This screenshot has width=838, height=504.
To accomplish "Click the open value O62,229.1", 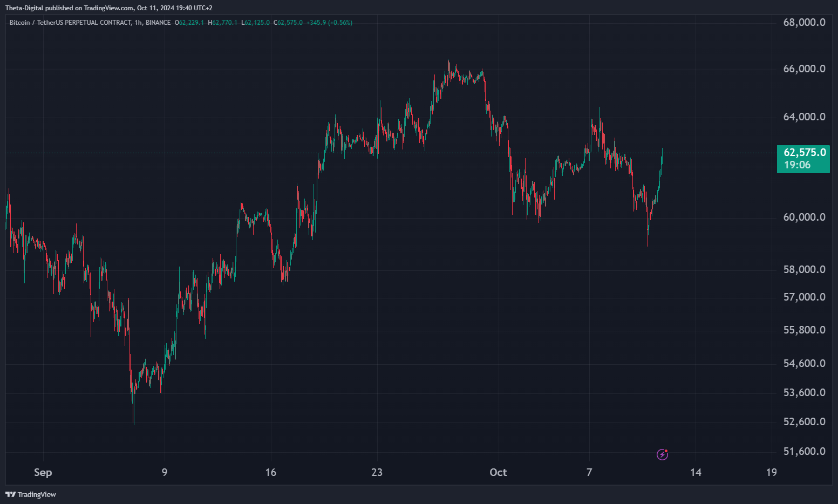I will point(189,23).
